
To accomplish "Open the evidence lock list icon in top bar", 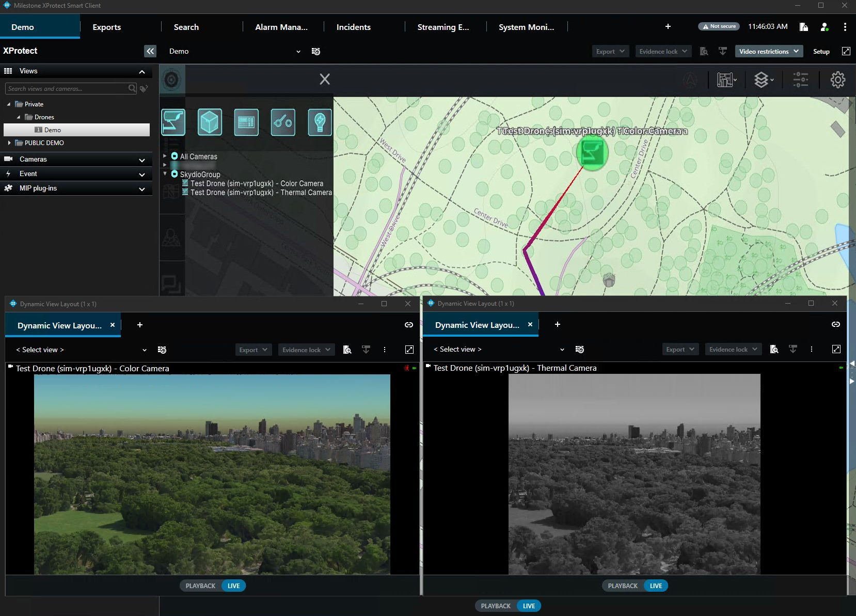I will click(803, 27).
